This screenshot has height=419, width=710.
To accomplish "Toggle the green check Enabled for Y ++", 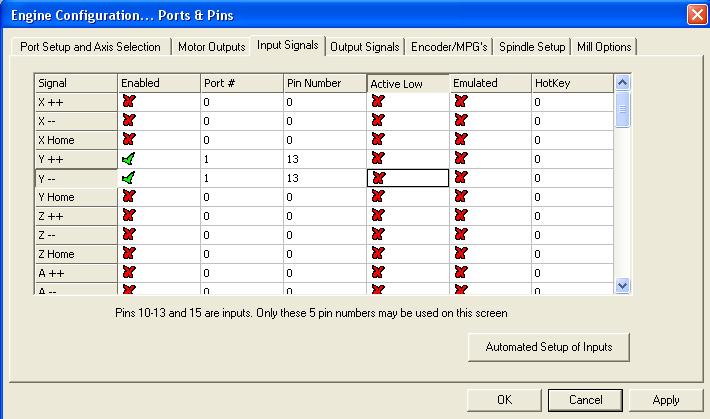I will click(x=127, y=158).
